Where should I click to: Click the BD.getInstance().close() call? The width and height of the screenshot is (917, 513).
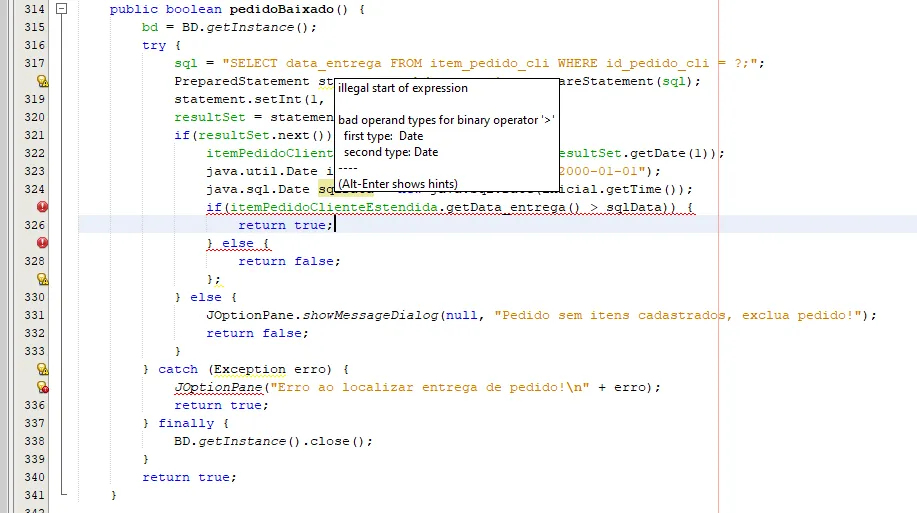tap(273, 442)
